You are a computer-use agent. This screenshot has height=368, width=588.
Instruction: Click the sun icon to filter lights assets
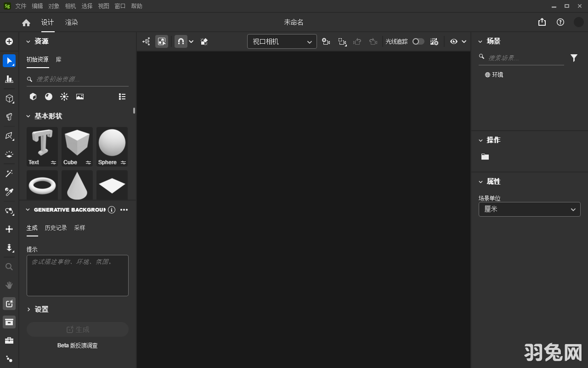tap(64, 97)
